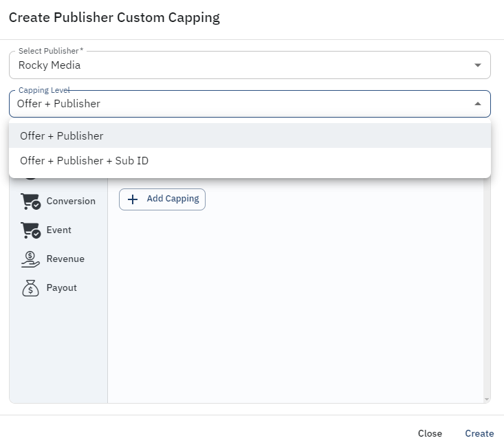Screen dimensions: 504x447
Task: Select the Conversion tab label
Action: [x=71, y=201]
